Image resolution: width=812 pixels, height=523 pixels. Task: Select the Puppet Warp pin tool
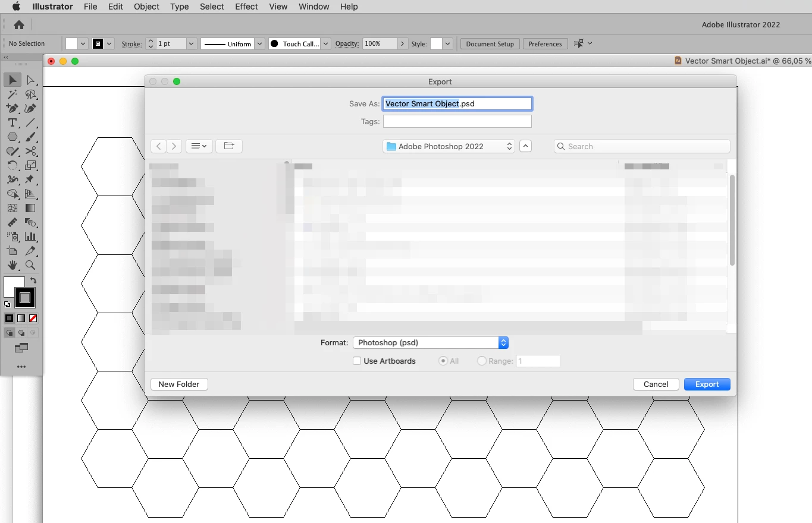(x=31, y=179)
